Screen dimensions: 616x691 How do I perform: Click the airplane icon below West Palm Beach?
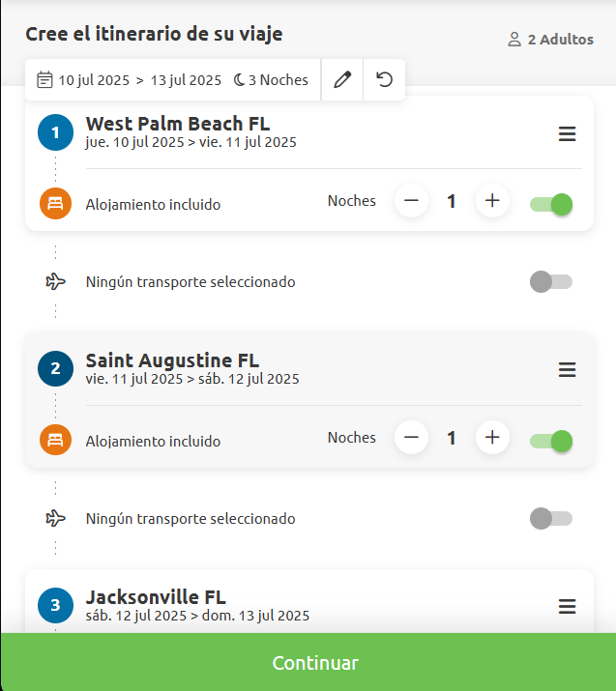pyautogui.click(x=56, y=281)
